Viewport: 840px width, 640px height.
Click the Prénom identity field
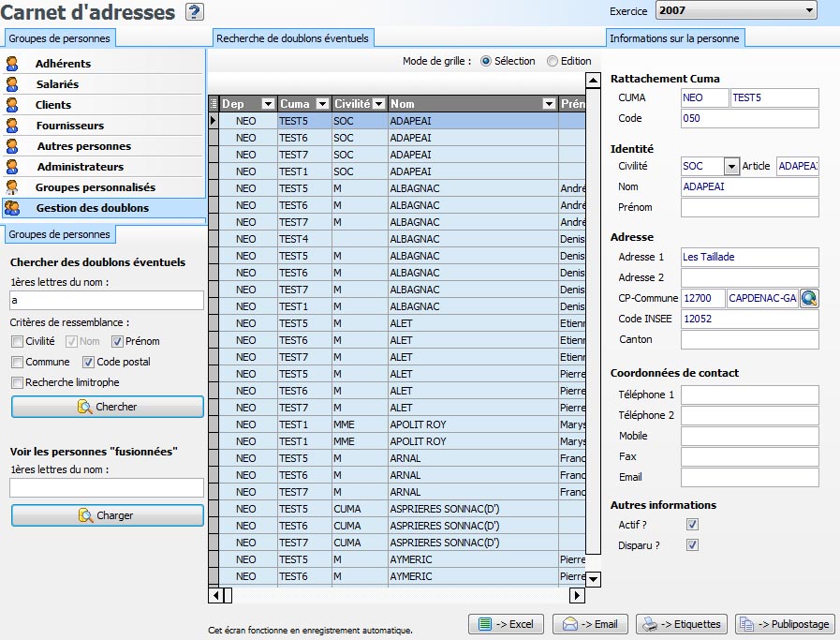[x=749, y=207]
